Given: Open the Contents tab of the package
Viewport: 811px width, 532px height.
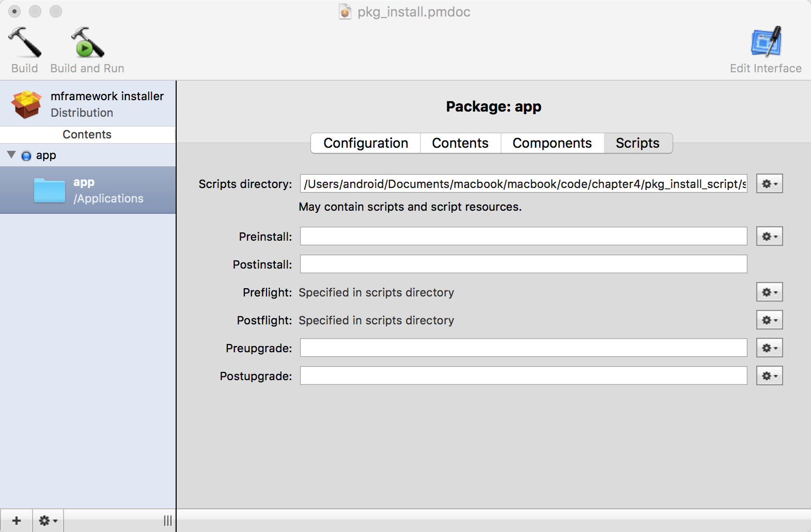Looking at the screenshot, I should click(x=460, y=143).
